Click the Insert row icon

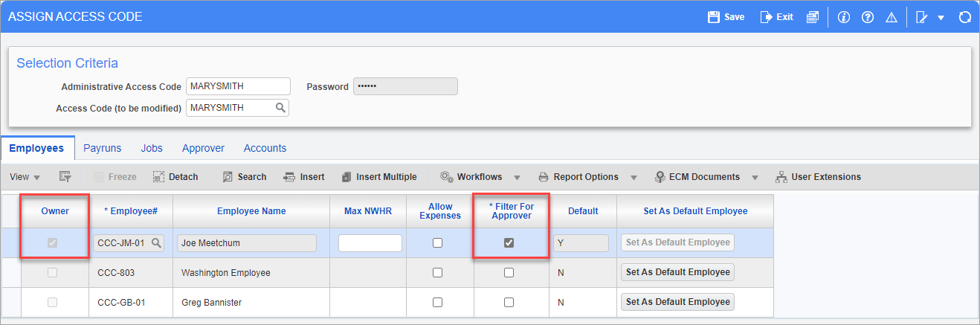coord(290,176)
